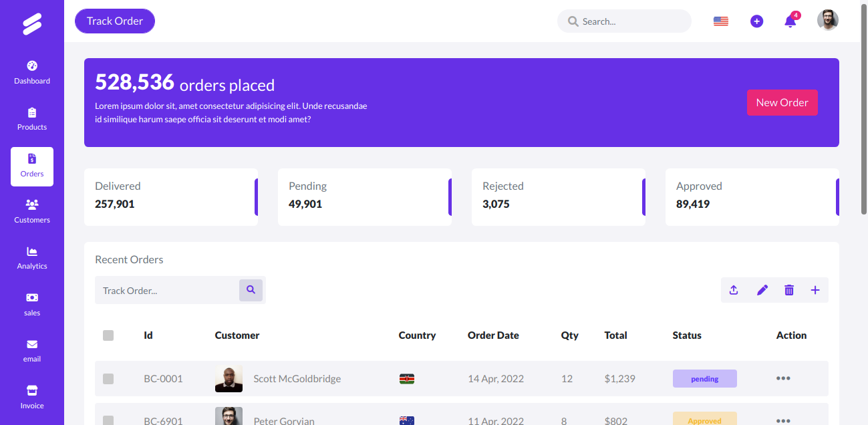Click the trash delete icon
The height and width of the screenshot is (425, 868).
(789, 290)
